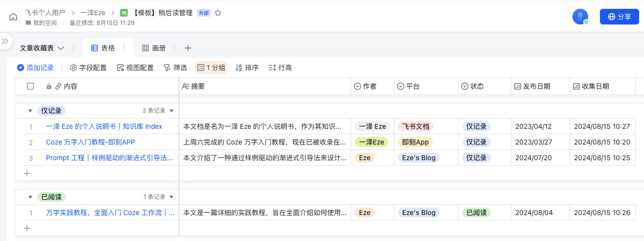Select summary cell starting 本文档是名为
This screenshot has height=241, width=644.
click(x=265, y=126)
